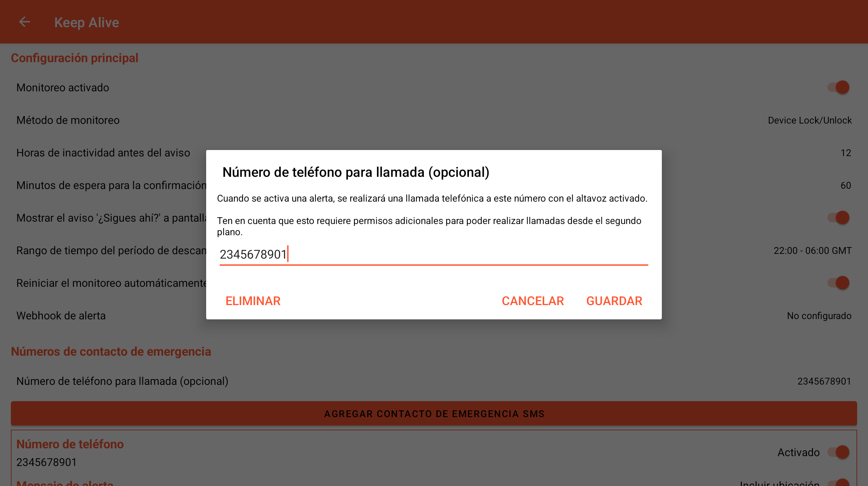Click the dialog title 'Número de teléfono para llamada (opcional)'

pyautogui.click(x=356, y=172)
